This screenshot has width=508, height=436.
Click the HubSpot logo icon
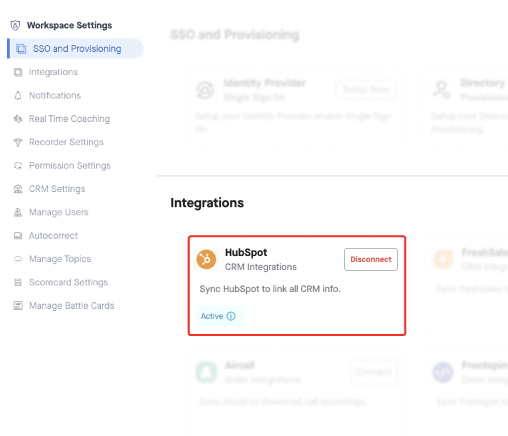pyautogui.click(x=206, y=259)
